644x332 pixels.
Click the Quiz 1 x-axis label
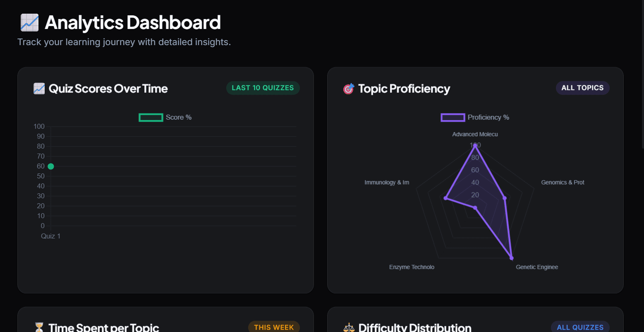50,236
